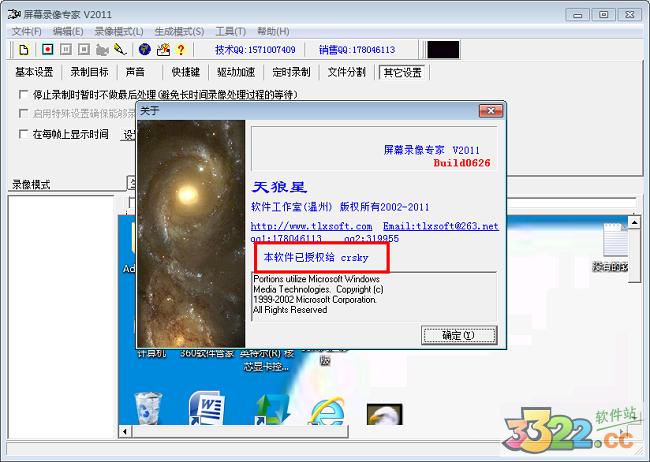Open the 录像模式(L) menu
650x462 pixels.
(x=118, y=32)
